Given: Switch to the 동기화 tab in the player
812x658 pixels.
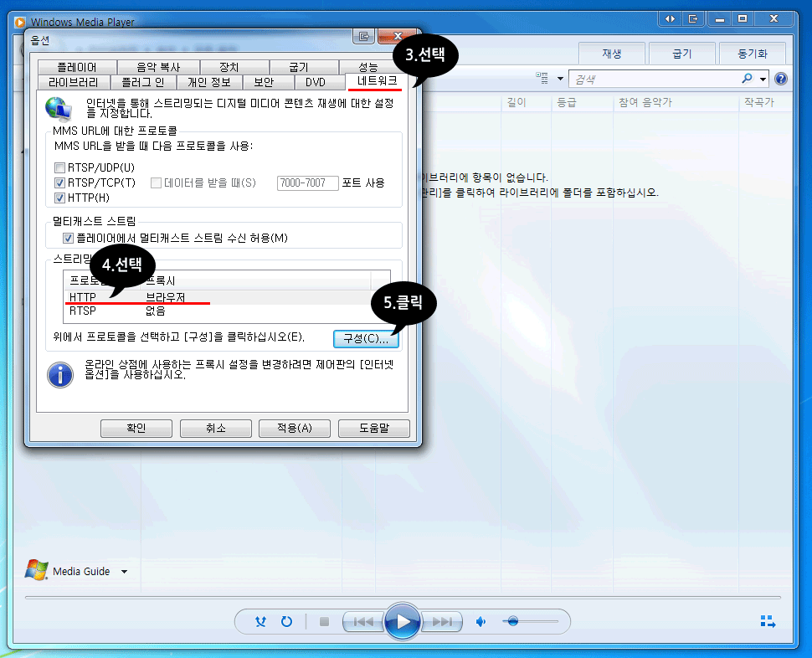Looking at the screenshot, I should 753,54.
